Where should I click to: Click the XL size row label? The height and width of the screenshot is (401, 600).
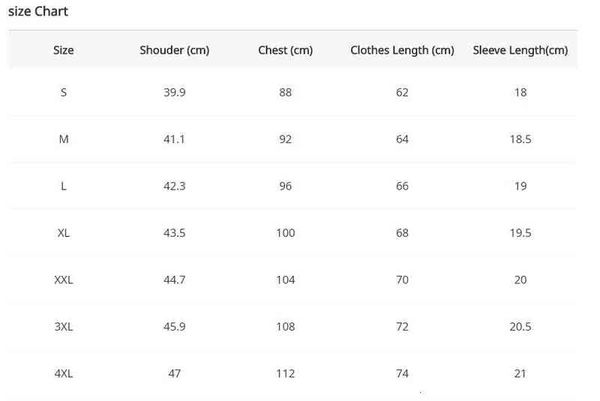pyautogui.click(x=64, y=233)
